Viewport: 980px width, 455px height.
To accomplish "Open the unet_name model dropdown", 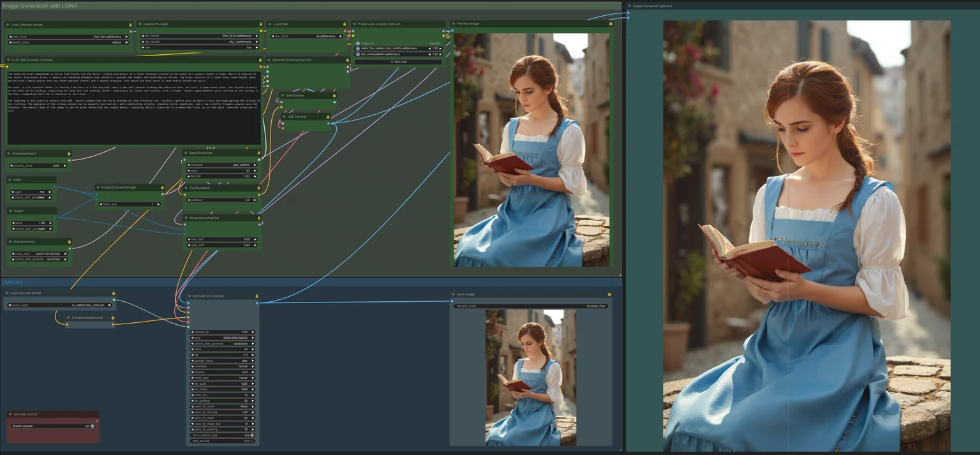I will [68, 36].
